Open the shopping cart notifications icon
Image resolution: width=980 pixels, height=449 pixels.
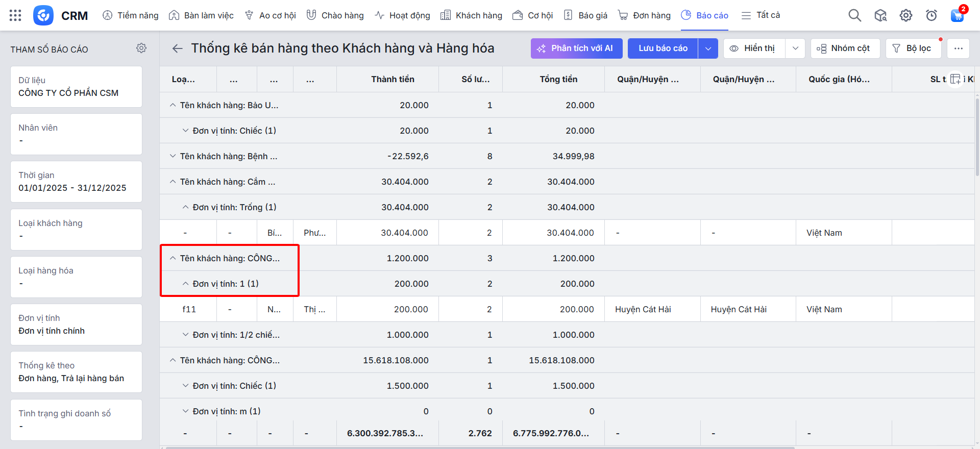click(957, 15)
